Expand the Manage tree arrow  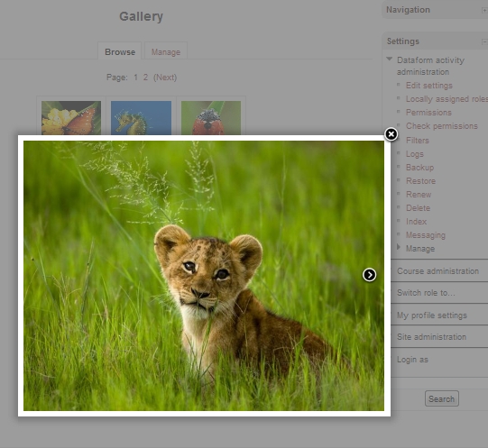tap(399, 248)
